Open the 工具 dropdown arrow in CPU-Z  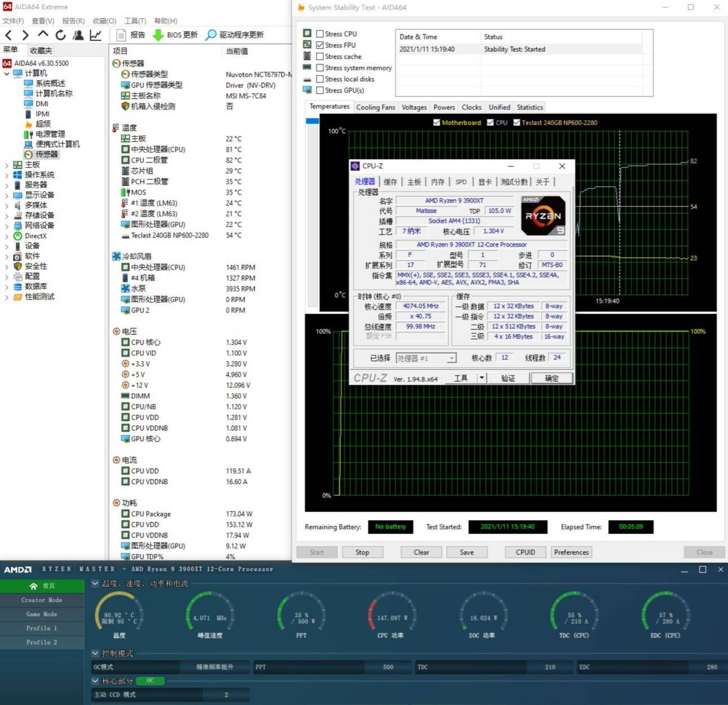[x=482, y=378]
